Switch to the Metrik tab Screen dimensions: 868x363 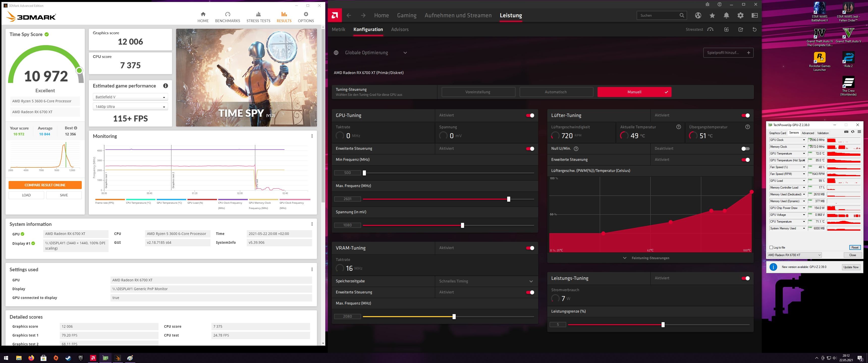338,30
